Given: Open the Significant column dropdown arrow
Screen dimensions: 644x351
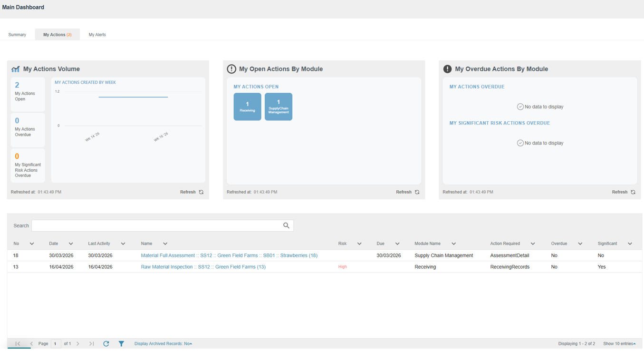Looking at the screenshot, I should click(x=630, y=244).
